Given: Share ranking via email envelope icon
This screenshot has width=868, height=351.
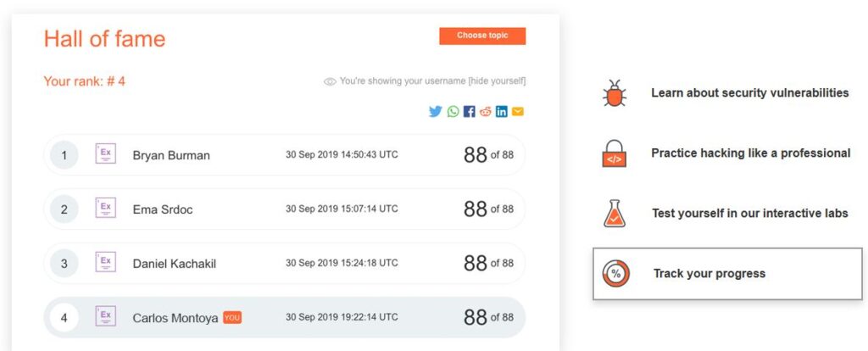Looking at the screenshot, I should pos(518,112).
